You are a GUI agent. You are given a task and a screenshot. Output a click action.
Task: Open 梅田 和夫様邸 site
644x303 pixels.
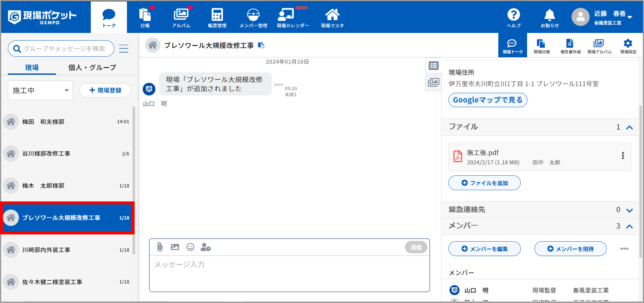click(x=67, y=122)
